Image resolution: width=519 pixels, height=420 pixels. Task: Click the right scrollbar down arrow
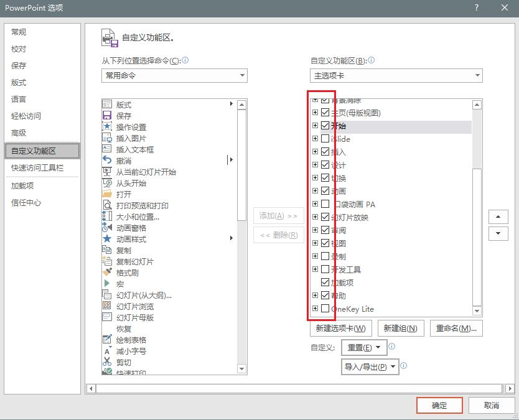[477, 310]
